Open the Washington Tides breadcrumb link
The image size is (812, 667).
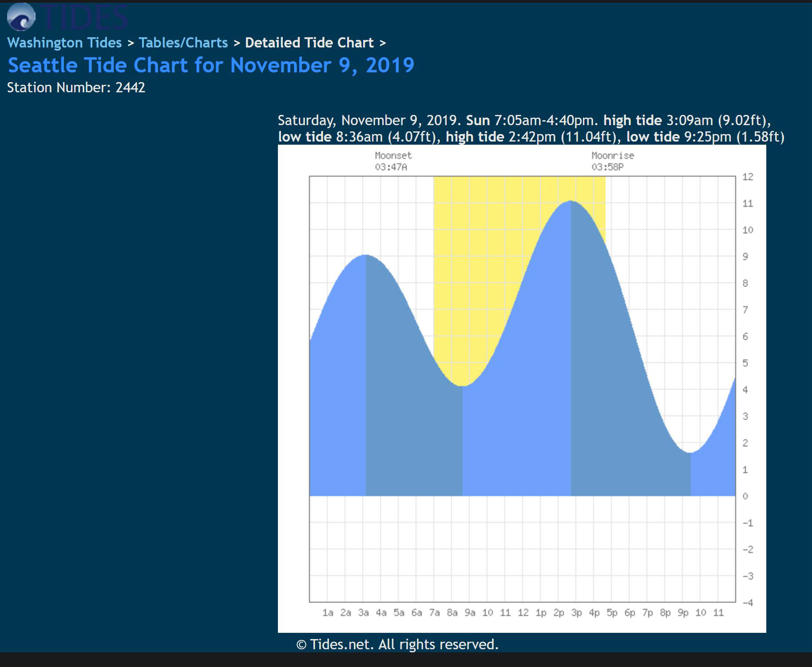[64, 43]
